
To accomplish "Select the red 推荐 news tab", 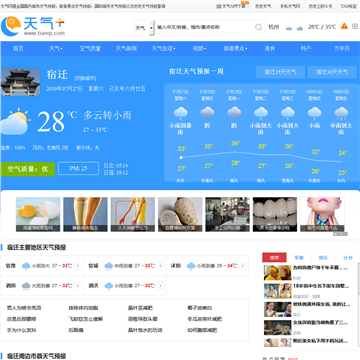I will [274, 258].
